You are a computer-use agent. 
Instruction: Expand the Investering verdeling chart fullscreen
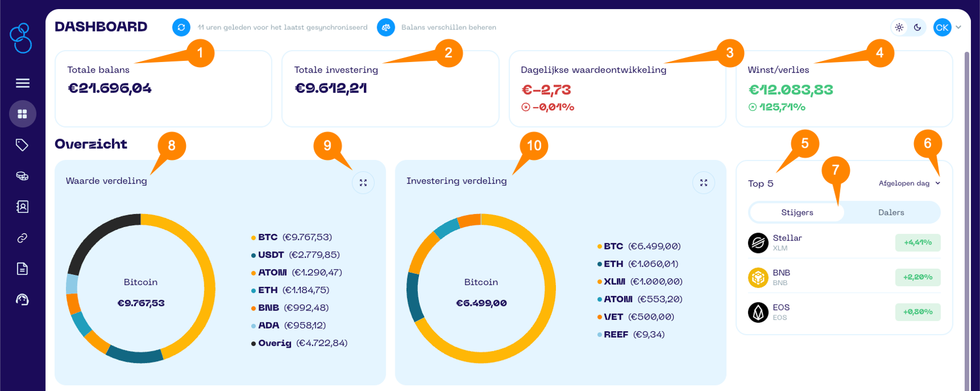click(x=703, y=183)
